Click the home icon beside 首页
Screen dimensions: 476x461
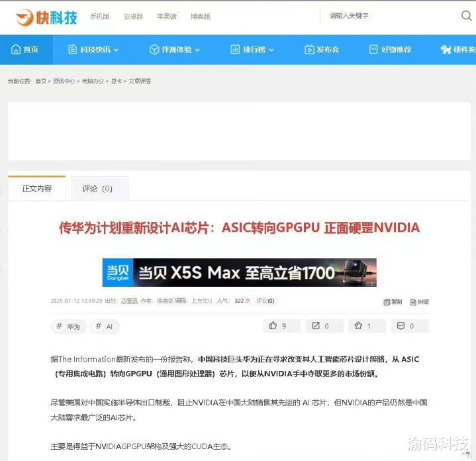pyautogui.click(x=16, y=50)
